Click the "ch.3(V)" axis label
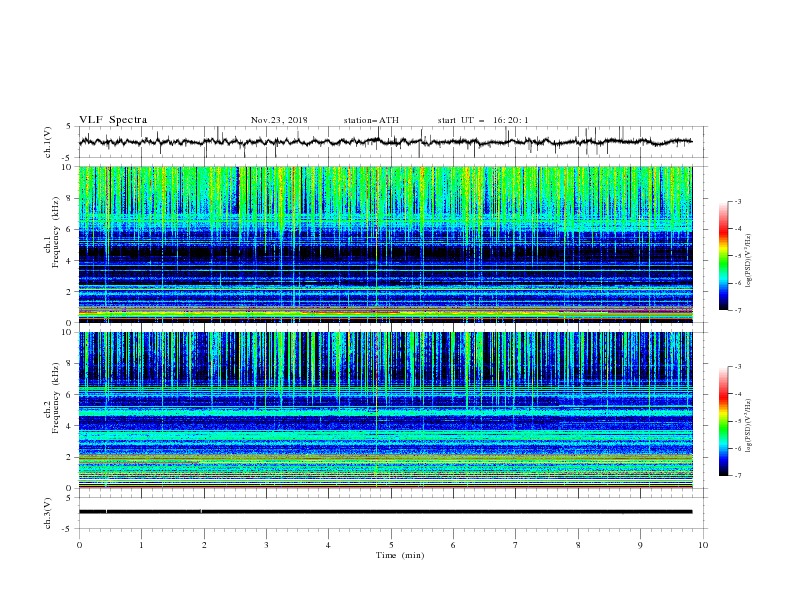792x612 pixels. [x=48, y=513]
